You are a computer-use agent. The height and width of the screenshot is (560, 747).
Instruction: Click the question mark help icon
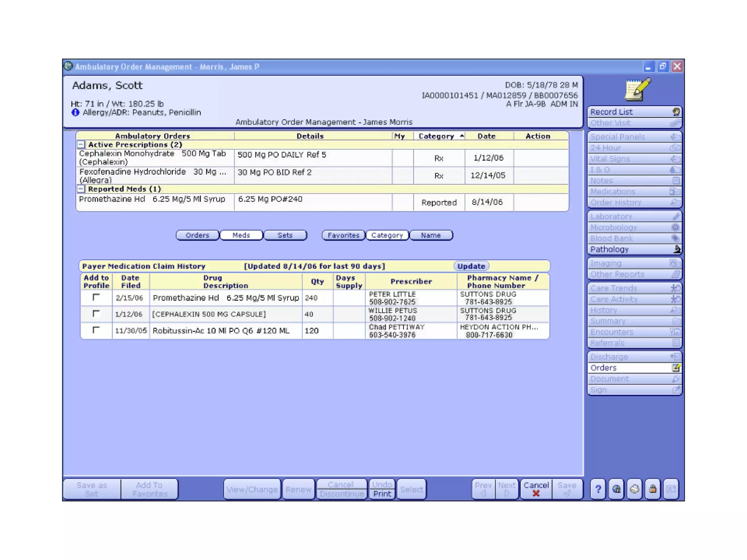click(598, 489)
